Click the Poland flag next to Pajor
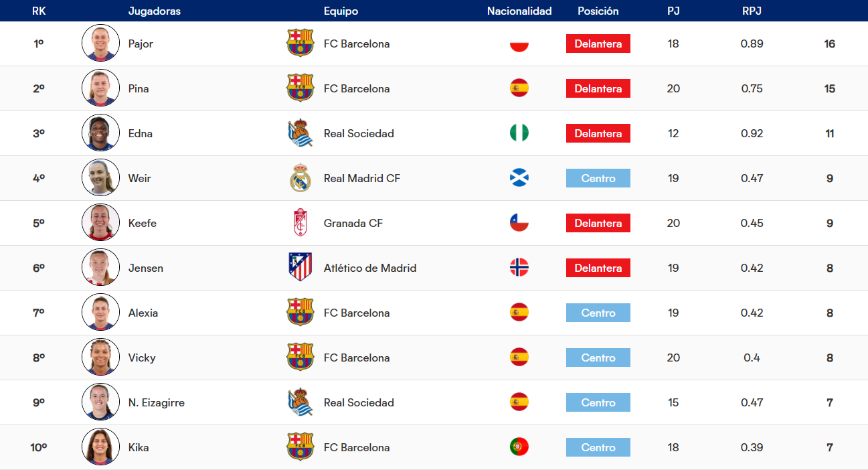Screen dimensions: 868x470 coord(519,44)
